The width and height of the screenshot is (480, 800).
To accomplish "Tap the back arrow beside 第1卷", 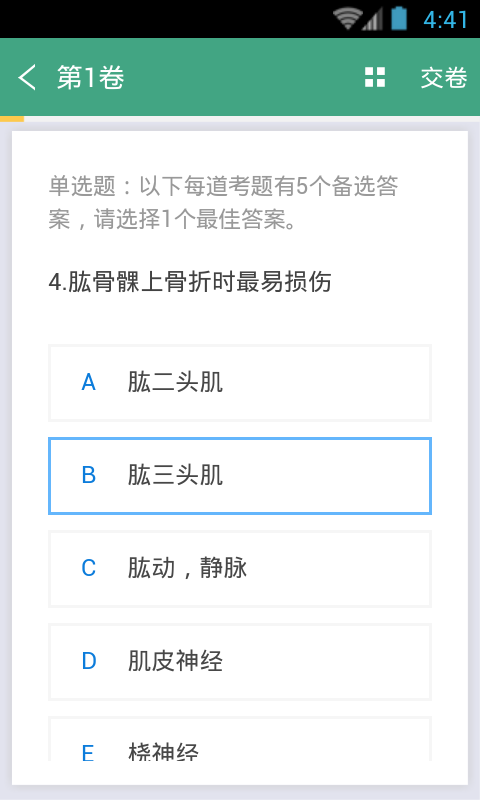I will (x=27, y=78).
